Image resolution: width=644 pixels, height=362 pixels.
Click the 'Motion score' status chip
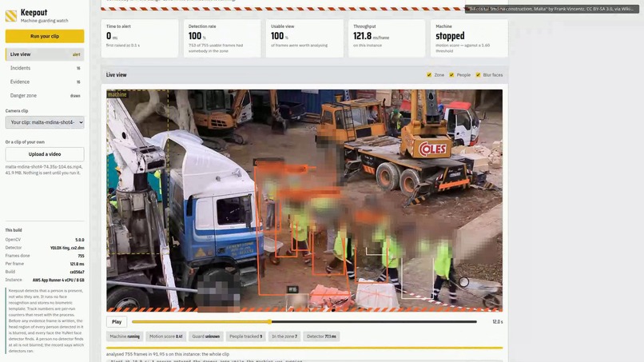coord(165,336)
